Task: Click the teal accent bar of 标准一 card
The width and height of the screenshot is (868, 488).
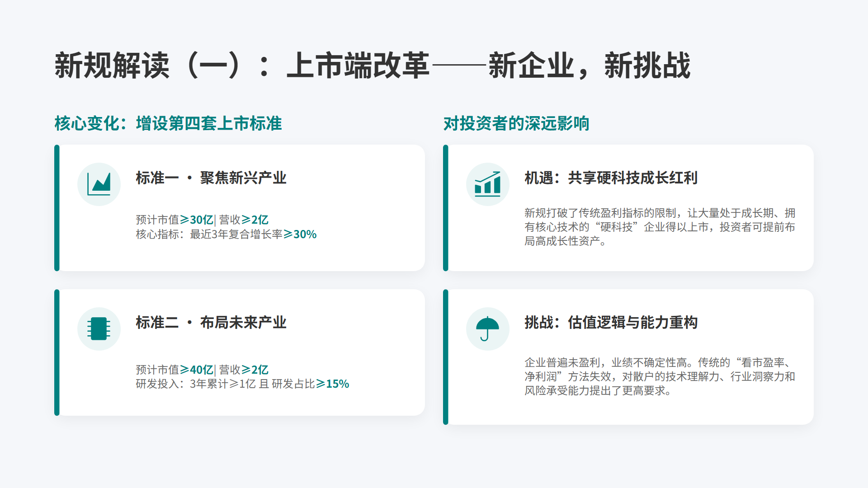Action: tap(57, 208)
